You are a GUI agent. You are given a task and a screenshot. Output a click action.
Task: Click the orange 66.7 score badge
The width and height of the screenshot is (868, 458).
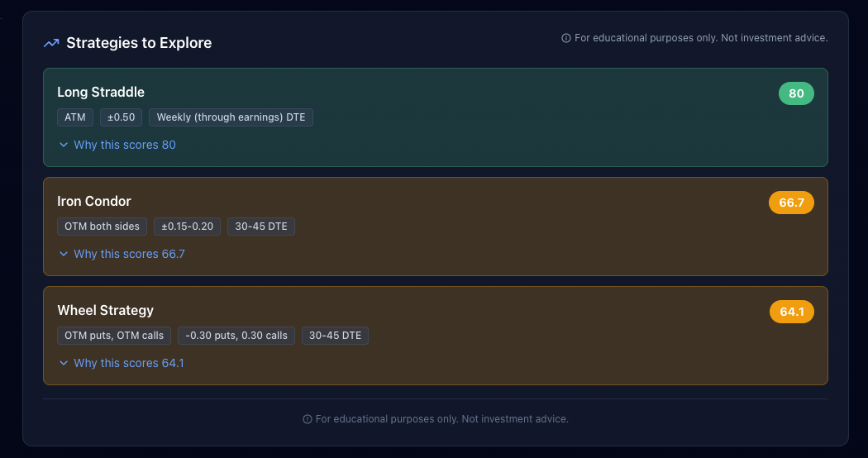pyautogui.click(x=791, y=203)
